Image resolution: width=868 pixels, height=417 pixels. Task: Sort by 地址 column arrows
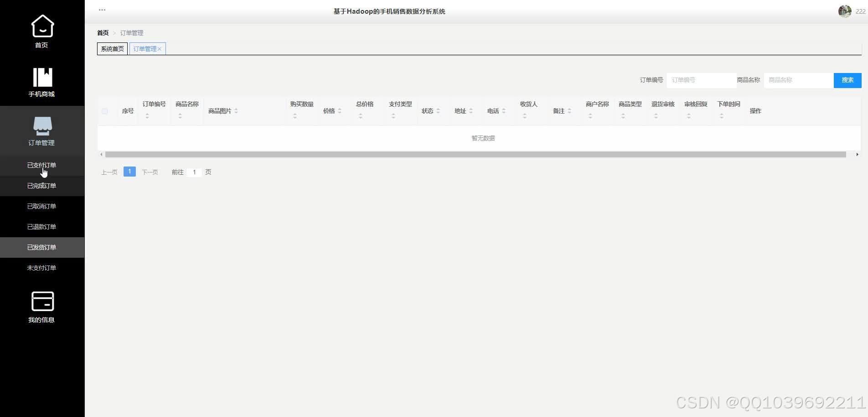click(x=471, y=111)
